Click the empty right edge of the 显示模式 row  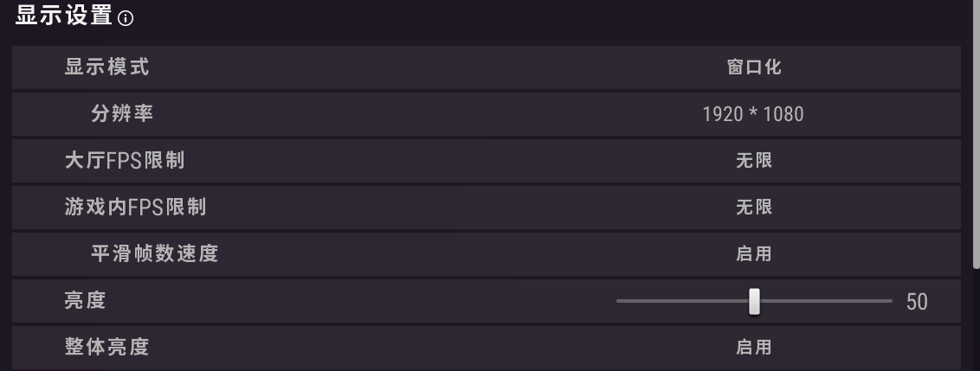coord(939,67)
